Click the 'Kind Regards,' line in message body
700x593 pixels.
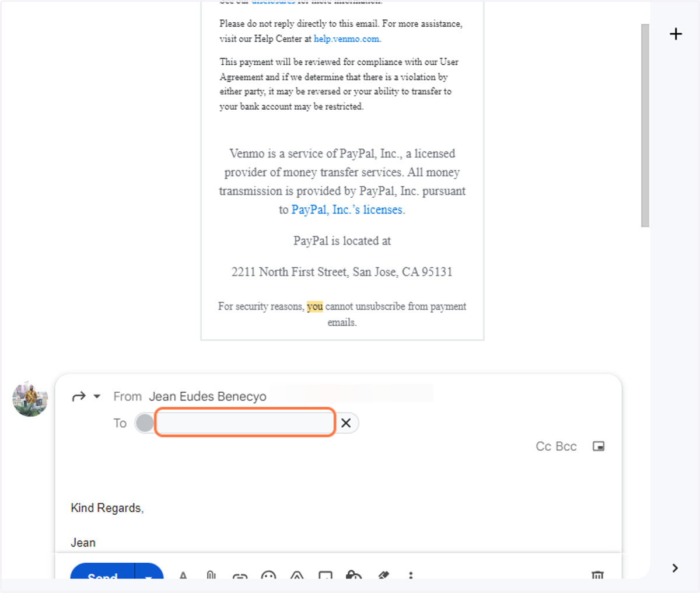[x=107, y=508]
